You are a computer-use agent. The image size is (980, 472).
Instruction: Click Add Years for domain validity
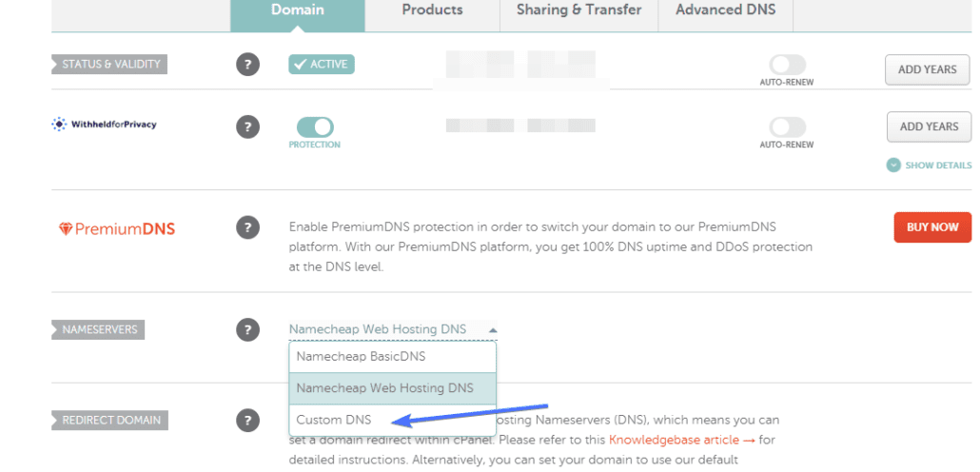(x=927, y=69)
